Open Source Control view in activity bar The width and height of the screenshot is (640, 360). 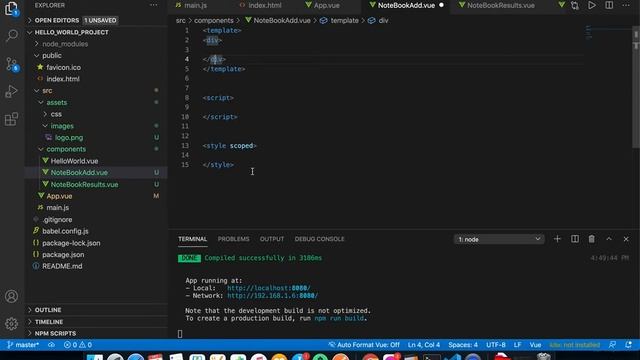[11, 64]
